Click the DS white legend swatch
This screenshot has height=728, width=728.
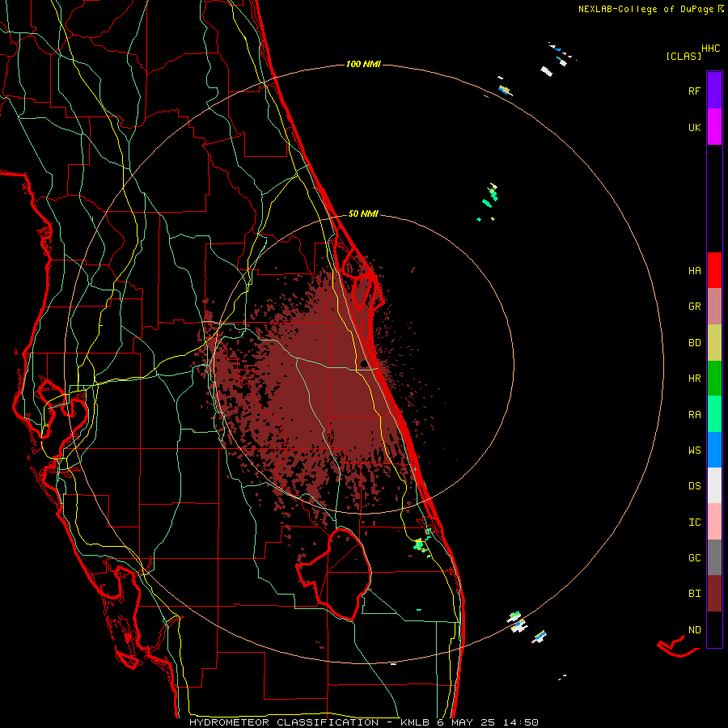coord(714,485)
